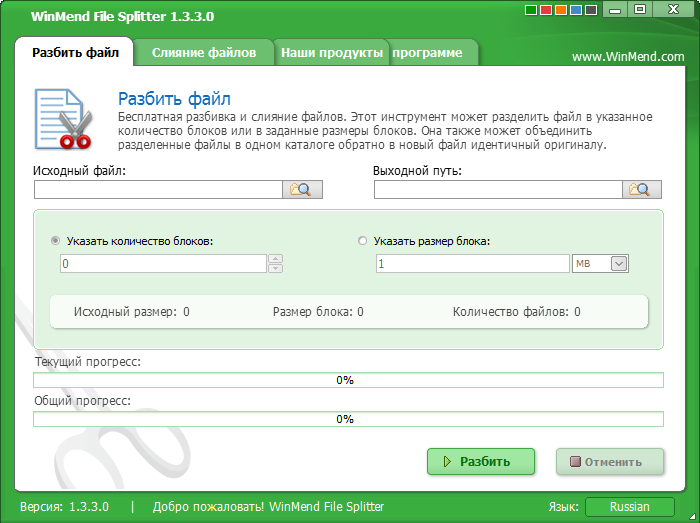
Task: Select 'Указать количество блоков' radio option
Action: pos(55,241)
